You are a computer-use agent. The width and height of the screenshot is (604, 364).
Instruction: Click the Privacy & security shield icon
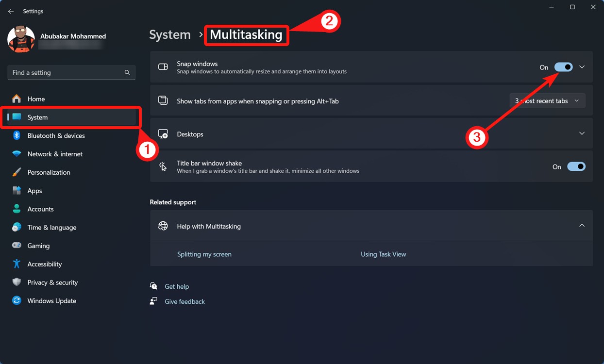[x=16, y=282]
